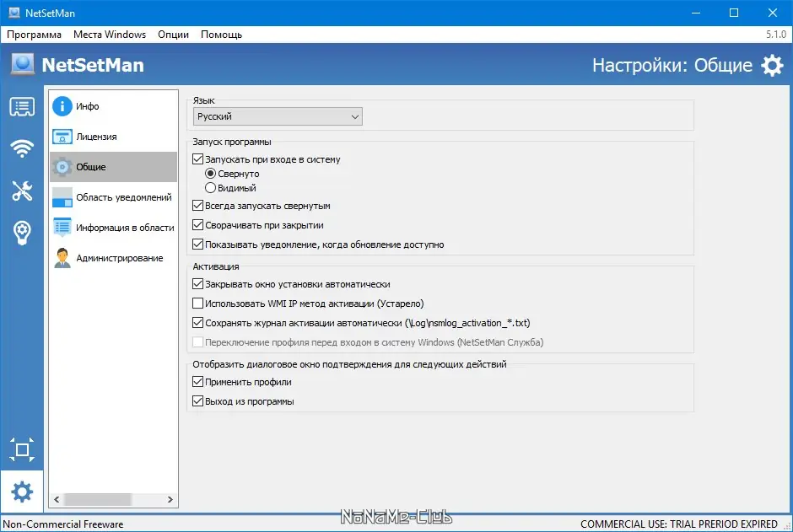This screenshot has height=532, width=793.
Task: Click the gear icon beside Настройки: Общие
Action: click(x=772, y=65)
